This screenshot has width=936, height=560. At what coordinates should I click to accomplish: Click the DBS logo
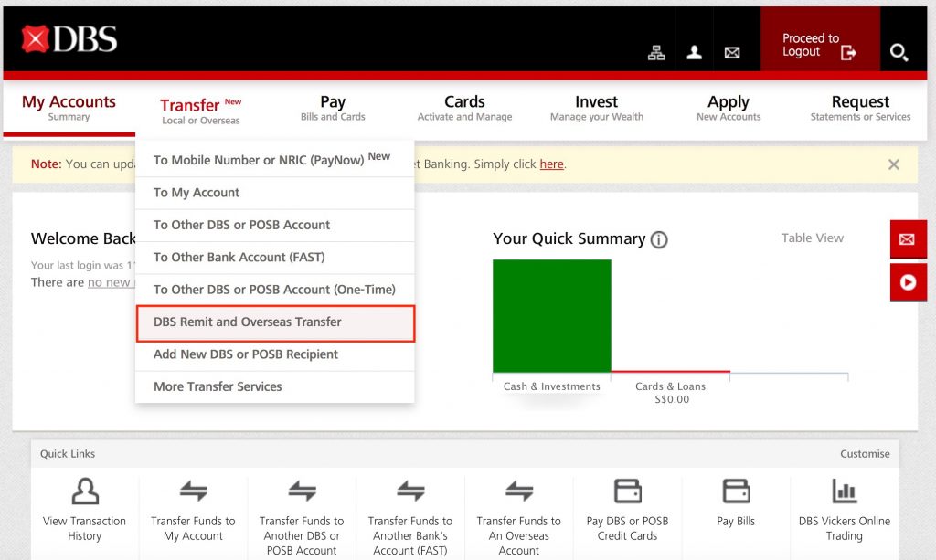(x=69, y=39)
